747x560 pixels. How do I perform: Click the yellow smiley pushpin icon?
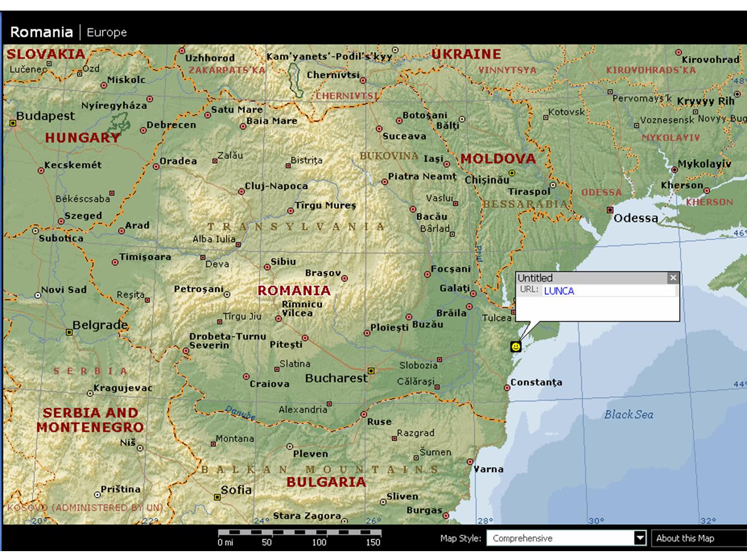tap(516, 347)
